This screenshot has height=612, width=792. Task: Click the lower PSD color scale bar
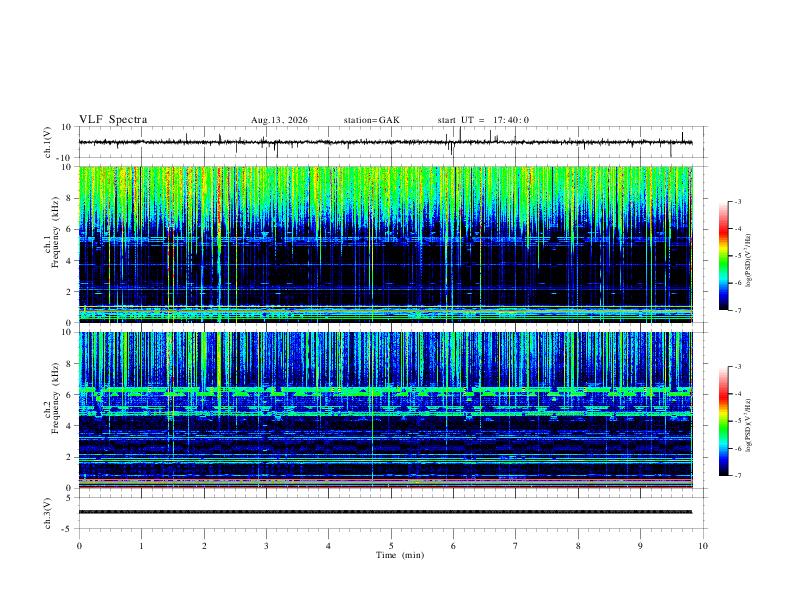pos(723,421)
